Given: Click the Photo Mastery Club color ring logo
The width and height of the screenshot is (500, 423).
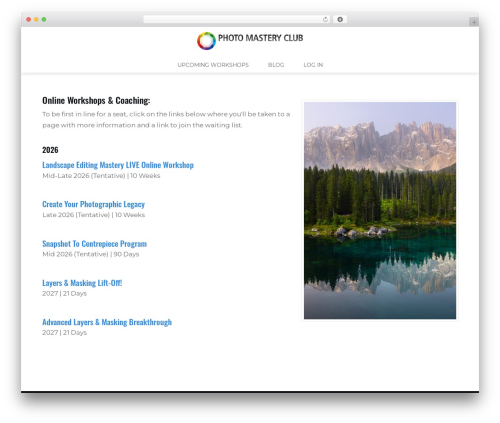Looking at the screenshot, I should (206, 41).
